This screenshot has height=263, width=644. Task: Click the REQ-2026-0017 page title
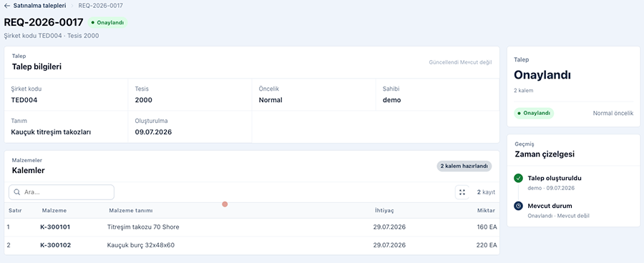[x=44, y=22]
